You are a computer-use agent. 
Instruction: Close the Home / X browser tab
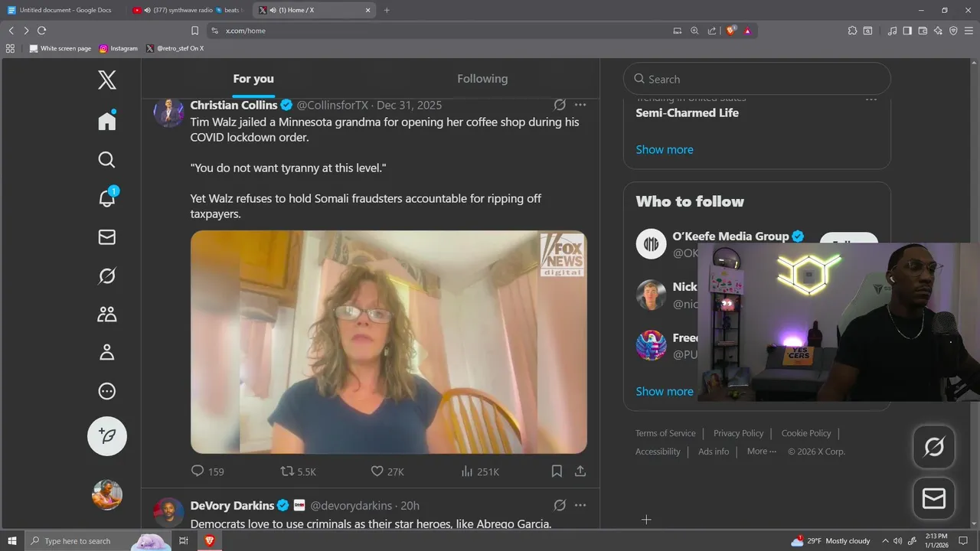click(367, 10)
